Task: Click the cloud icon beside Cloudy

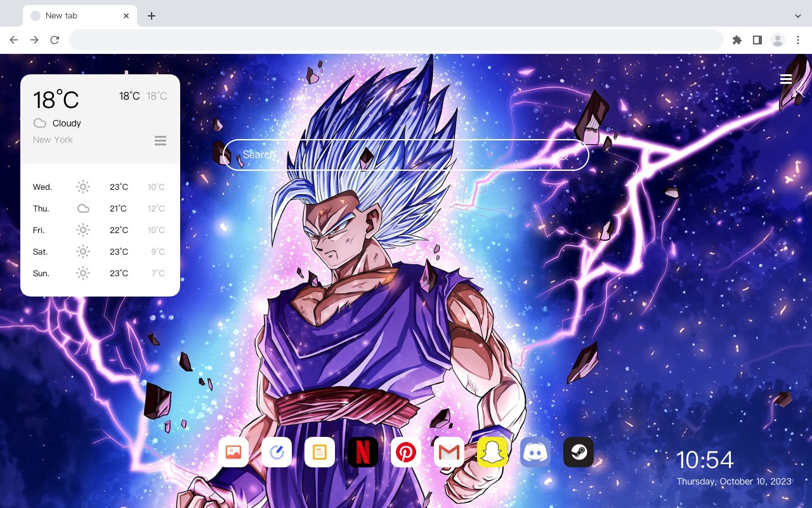Action: point(40,123)
